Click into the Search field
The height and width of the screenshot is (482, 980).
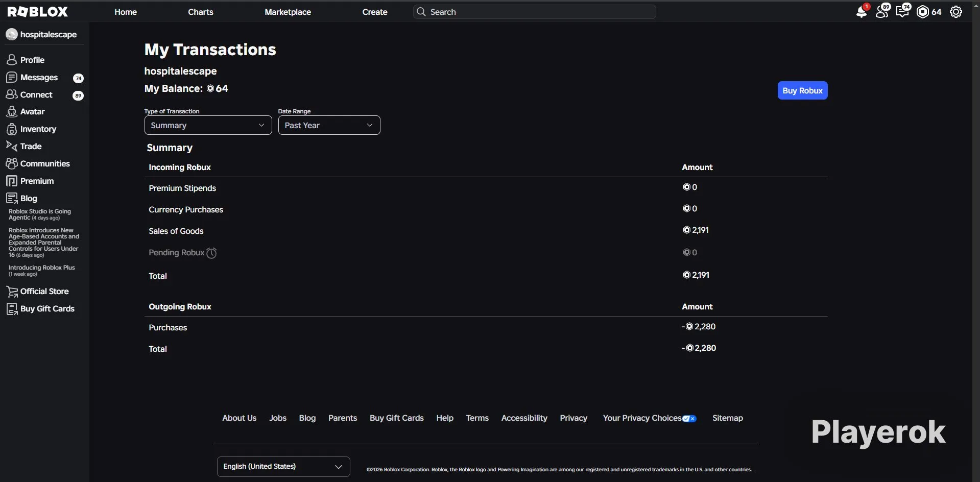click(535, 12)
